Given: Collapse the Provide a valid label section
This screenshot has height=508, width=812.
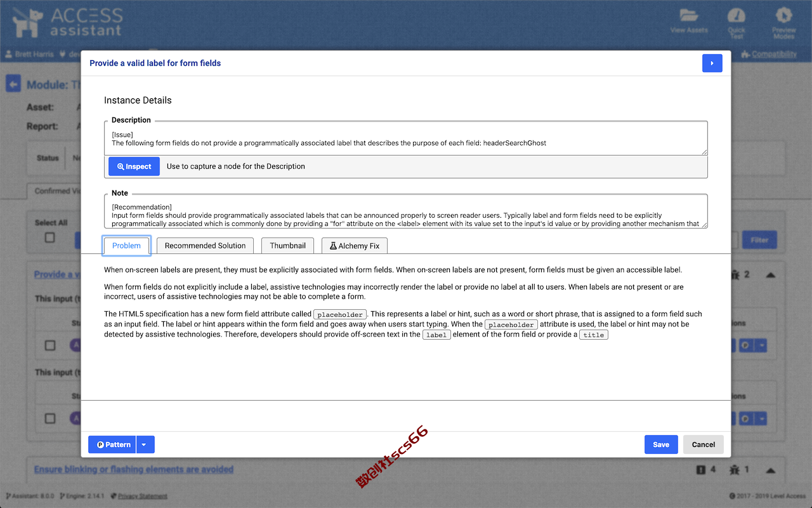Looking at the screenshot, I should click(x=770, y=275).
